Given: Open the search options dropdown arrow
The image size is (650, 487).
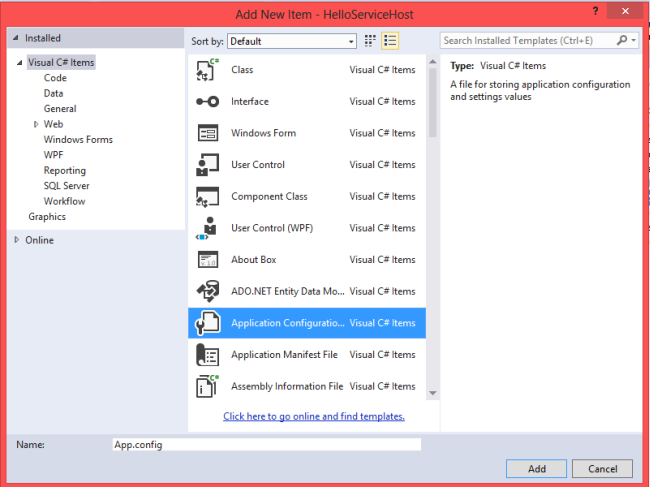Looking at the screenshot, I should click(x=633, y=40).
